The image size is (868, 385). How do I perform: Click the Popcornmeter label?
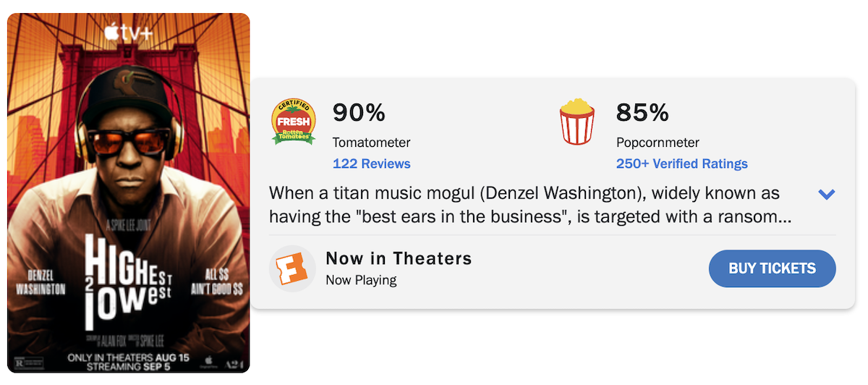658,143
